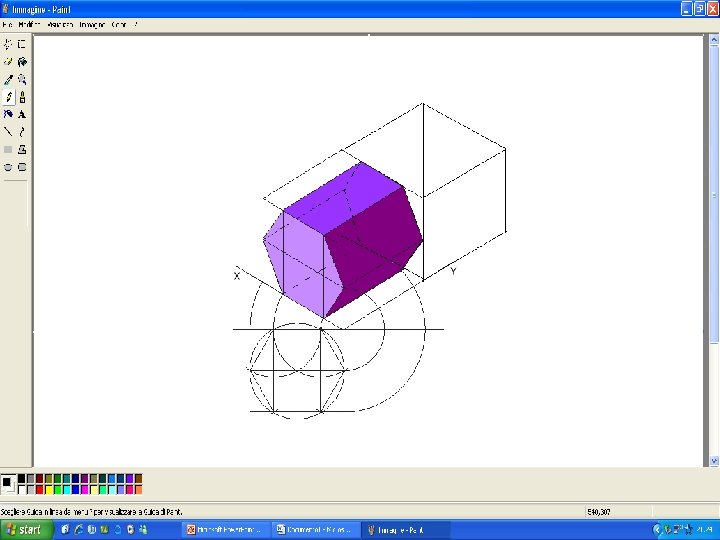
Task: Select the lime green palette color
Action: [57, 490]
